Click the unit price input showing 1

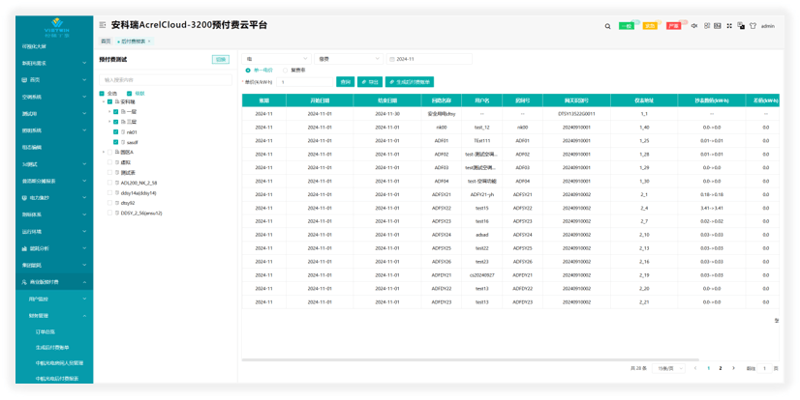[305, 82]
